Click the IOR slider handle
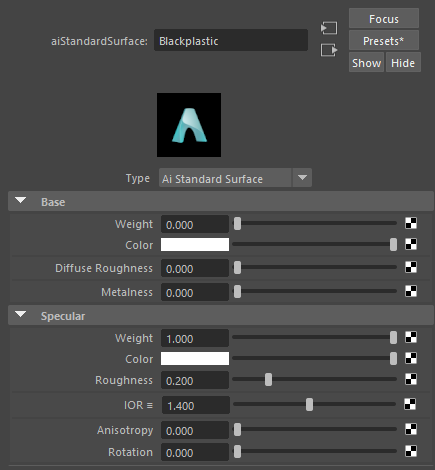 tap(309, 404)
